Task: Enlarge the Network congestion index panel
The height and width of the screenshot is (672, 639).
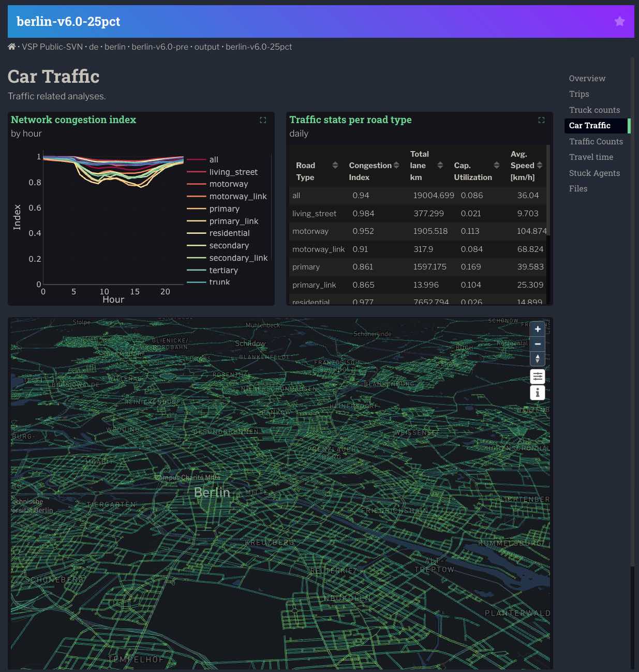Action: [263, 120]
